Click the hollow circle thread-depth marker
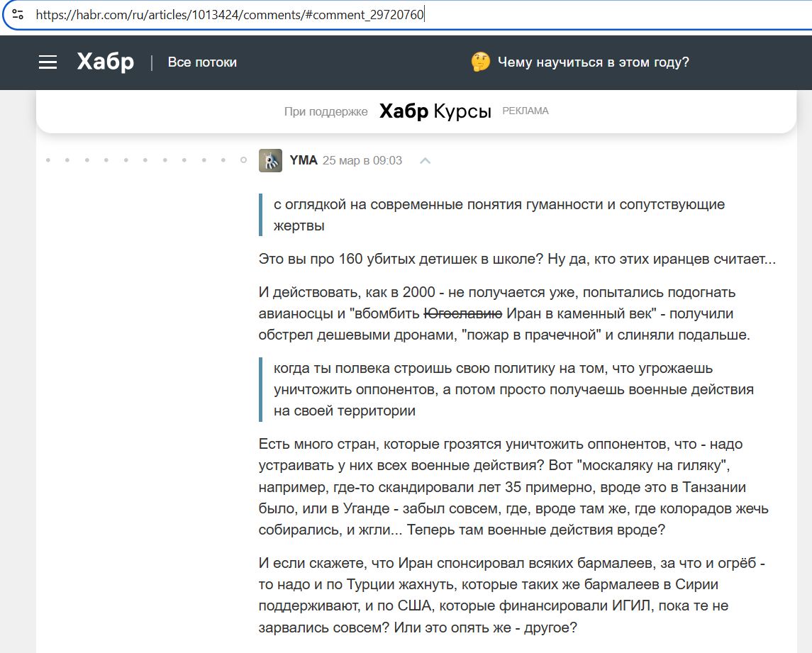This screenshot has width=812, height=653. coord(242,161)
